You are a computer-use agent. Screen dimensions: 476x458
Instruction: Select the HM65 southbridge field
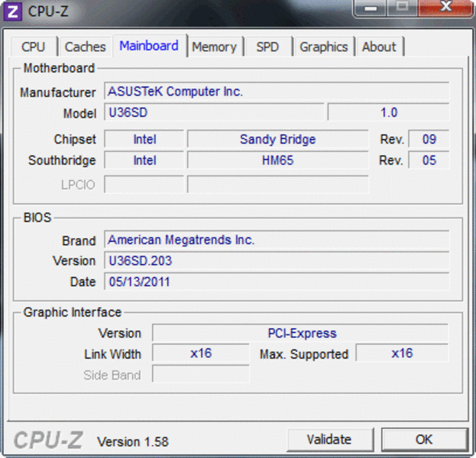click(278, 160)
